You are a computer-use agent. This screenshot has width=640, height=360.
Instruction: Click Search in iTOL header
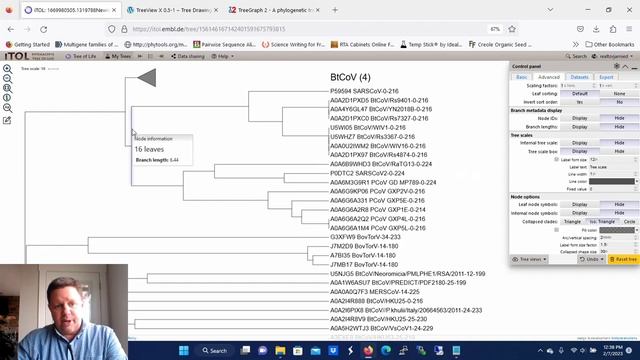pos(576,56)
